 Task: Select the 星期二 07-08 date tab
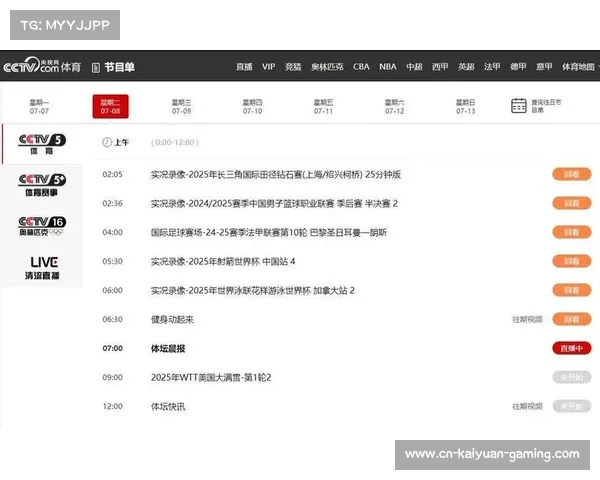(111, 106)
